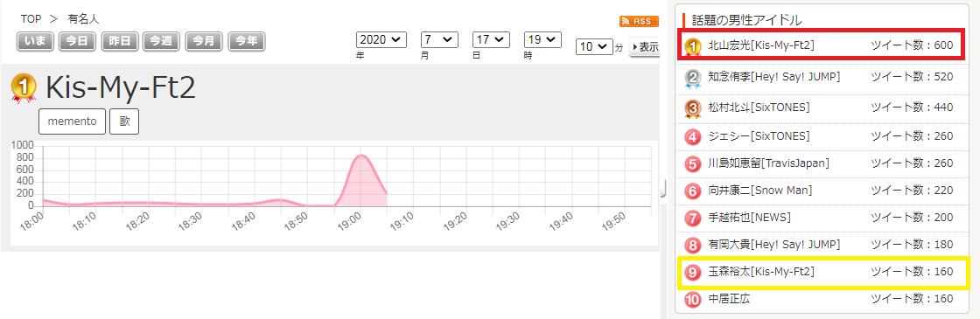Click rank 9 badge next to 玉森裕太
Image resolution: width=980 pixels, height=319 pixels.
(692, 272)
